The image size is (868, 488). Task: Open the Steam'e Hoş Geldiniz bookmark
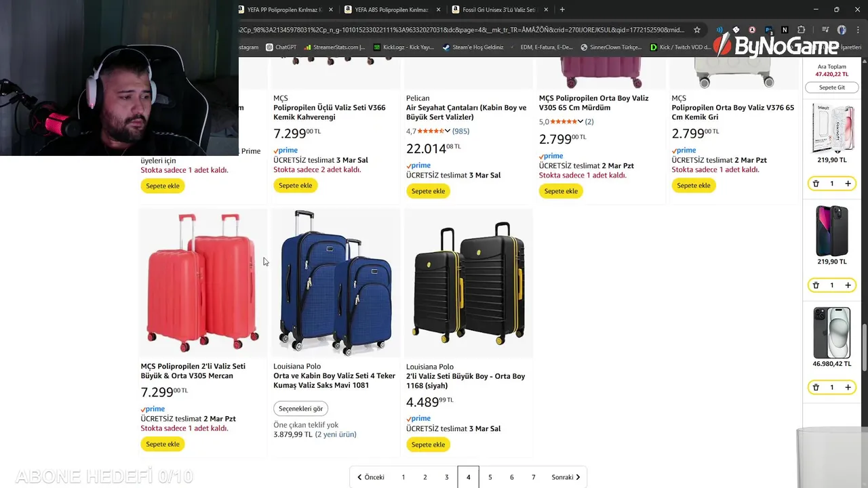(x=473, y=47)
